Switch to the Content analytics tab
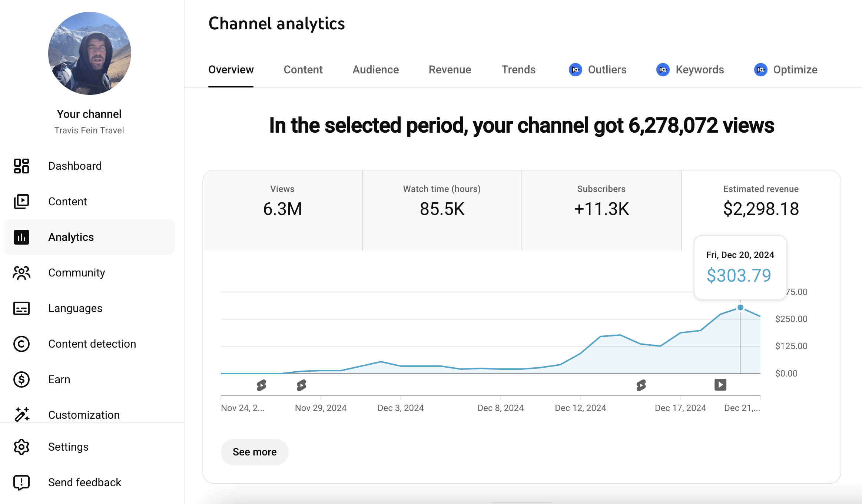 [x=303, y=70]
